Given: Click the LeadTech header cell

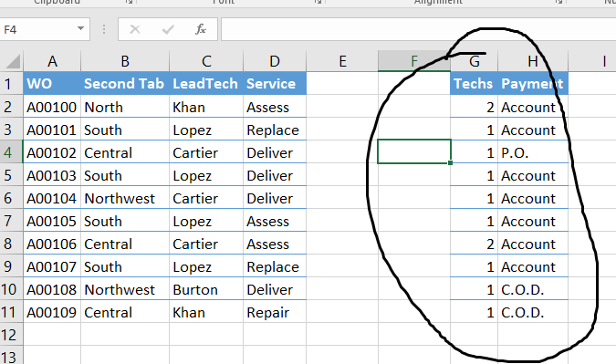Looking at the screenshot, I should click(x=206, y=84).
